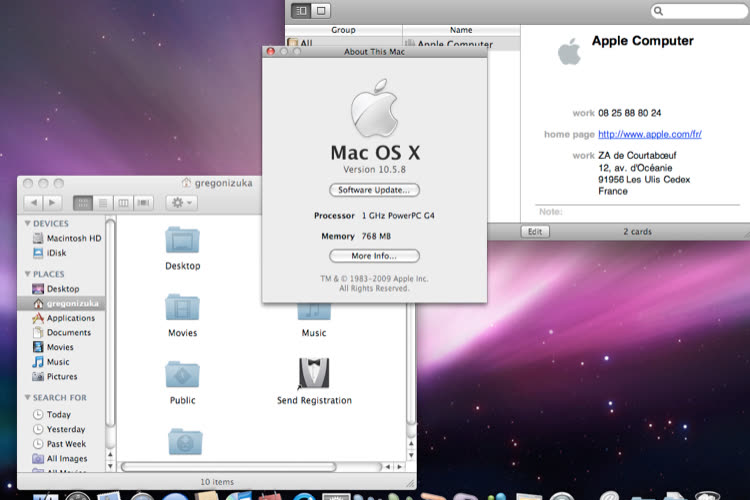
Task: Click the Finder back arrow button
Action: point(33,203)
